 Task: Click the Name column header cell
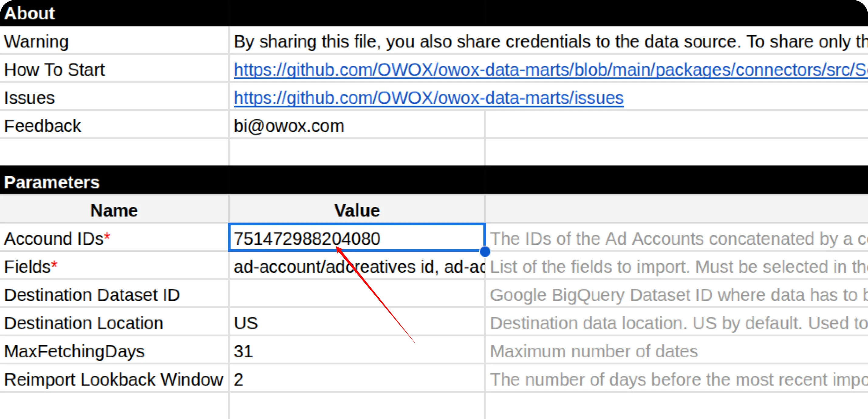tap(114, 210)
